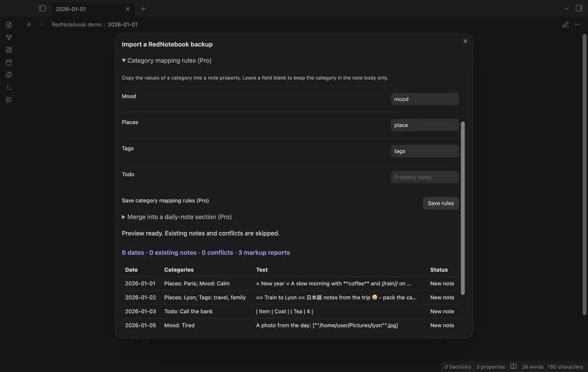Edit the Mood property field containing mood
The width and height of the screenshot is (588, 372).
click(x=425, y=99)
